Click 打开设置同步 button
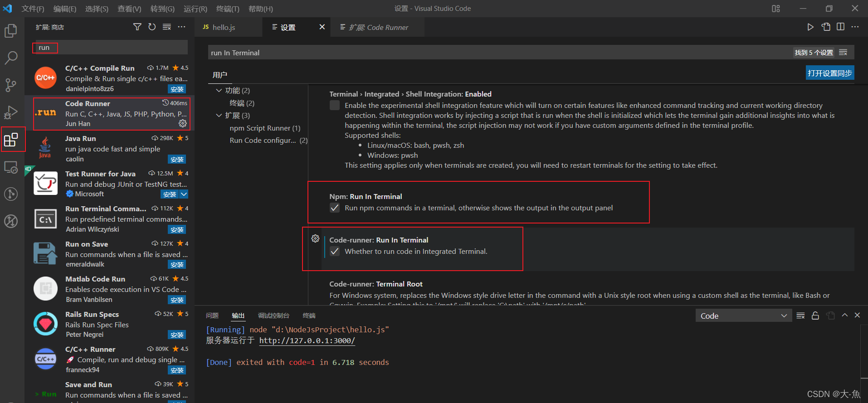This screenshot has height=403, width=868. coord(830,73)
